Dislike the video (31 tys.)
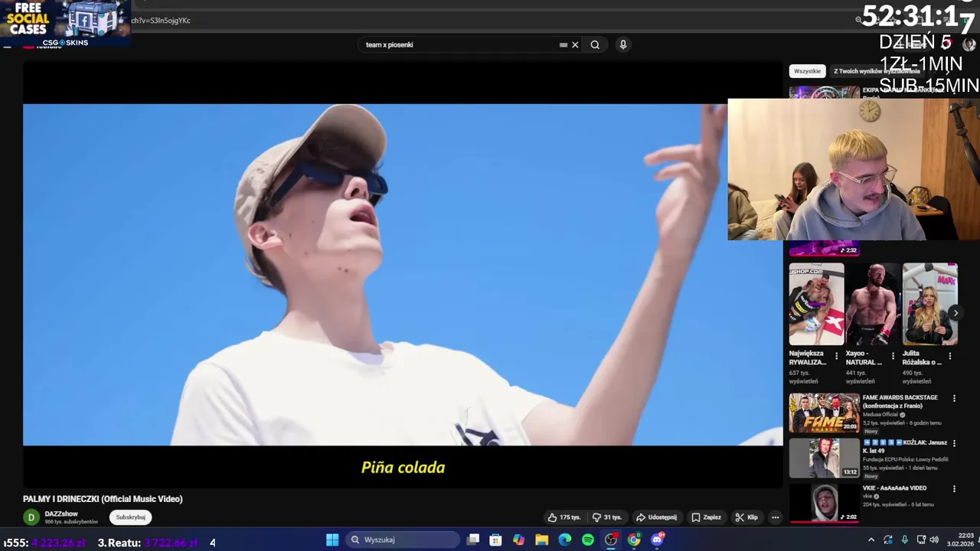Screen dimensions: 980x551 [x=607, y=517]
